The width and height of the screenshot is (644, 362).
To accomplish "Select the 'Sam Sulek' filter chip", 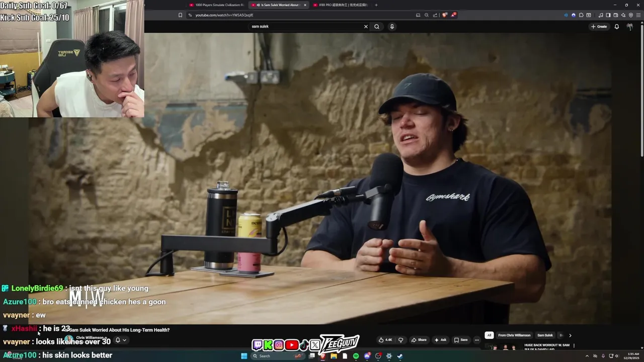I will coord(545,335).
